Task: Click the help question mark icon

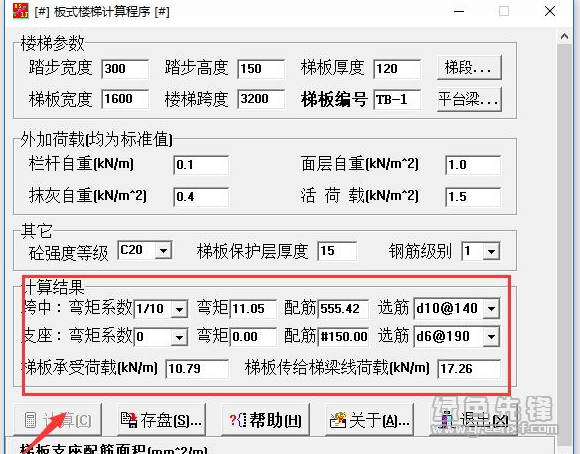Action: [238, 420]
